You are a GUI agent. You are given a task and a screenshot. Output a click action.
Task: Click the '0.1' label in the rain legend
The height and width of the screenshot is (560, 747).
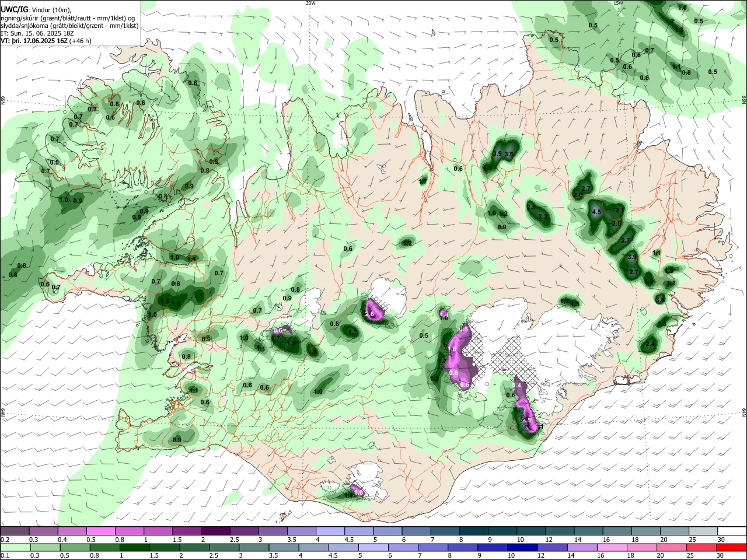pyautogui.click(x=5, y=555)
